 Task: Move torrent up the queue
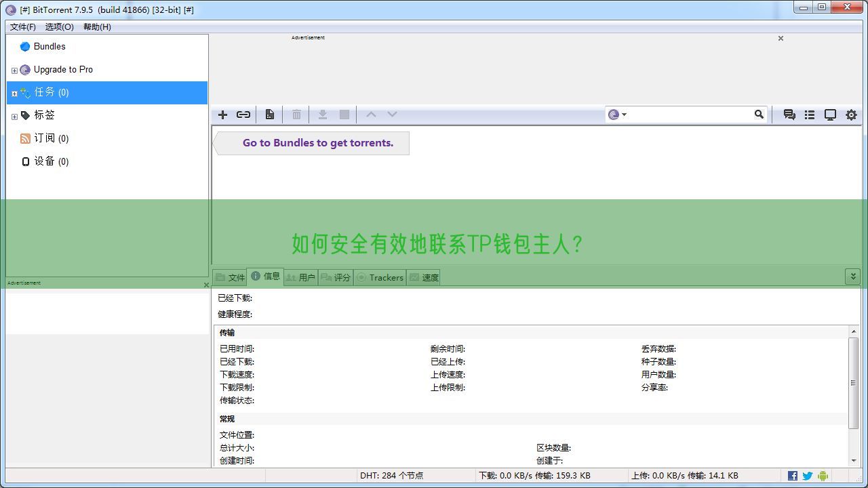(371, 115)
